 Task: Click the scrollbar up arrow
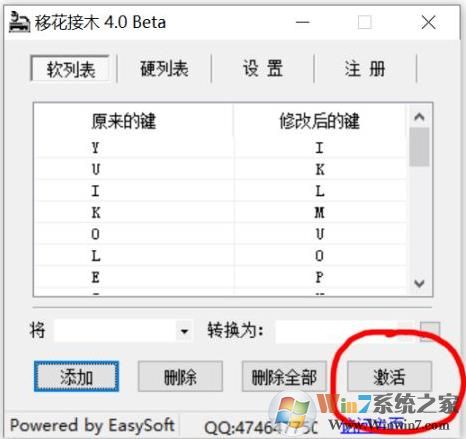[419, 117]
